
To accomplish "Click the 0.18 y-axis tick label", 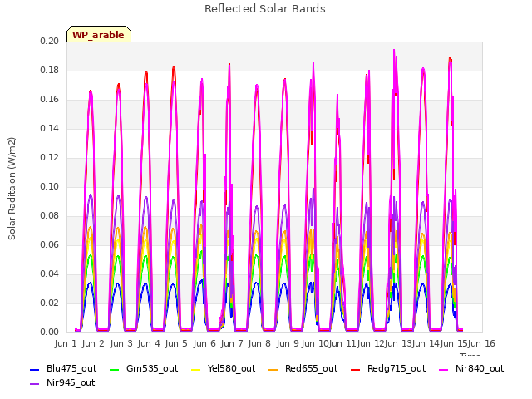I will coord(50,70).
